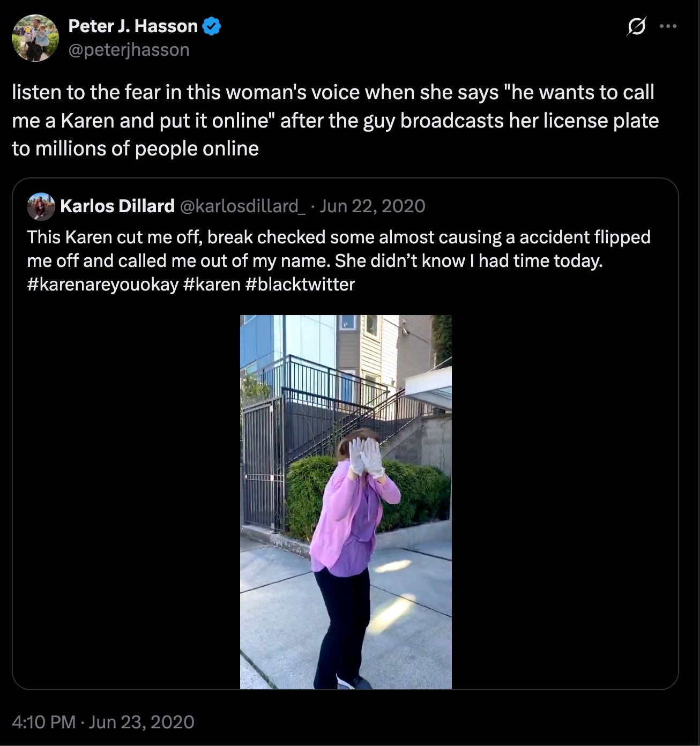Play the embedded video of woman
700x746 pixels.
point(346,502)
